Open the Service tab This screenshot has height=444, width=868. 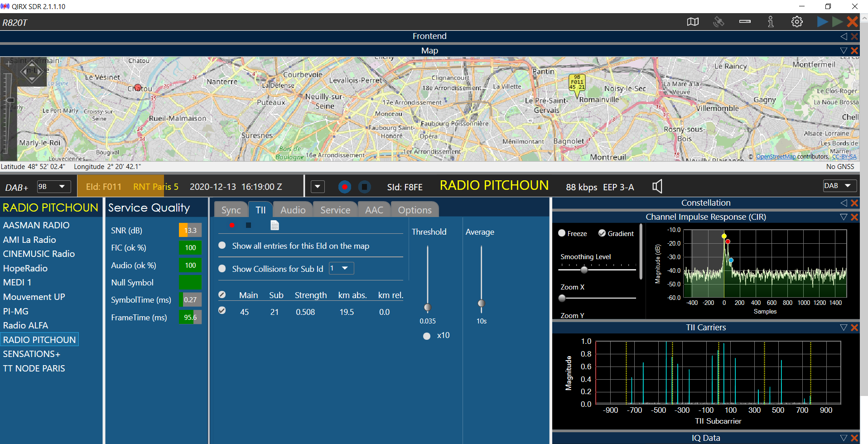point(335,210)
